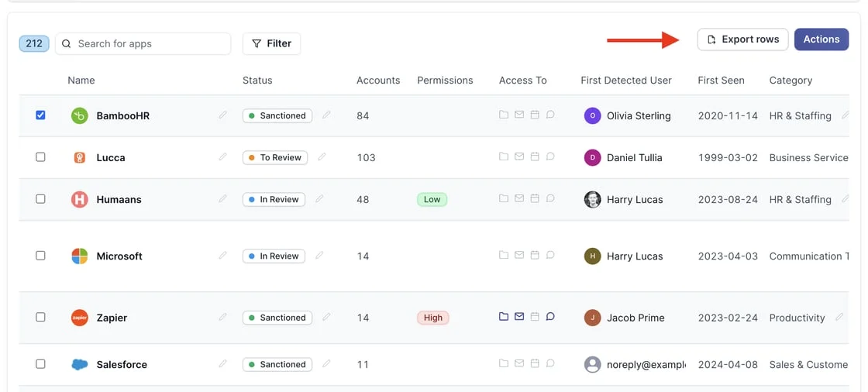Open the Salesforce Sanctioned status selector
868x392 pixels.
pyautogui.click(x=277, y=364)
